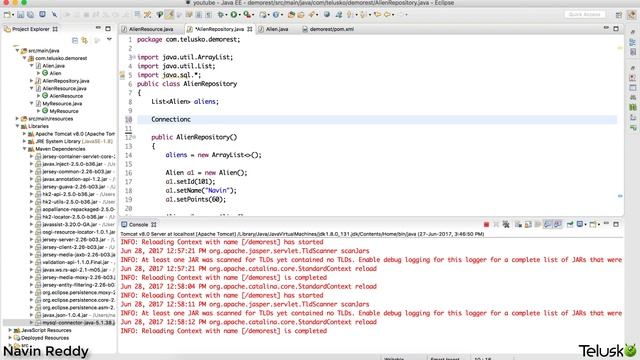Click the Java EE perspective icon
The width and height of the screenshot is (640, 360).
631,15
